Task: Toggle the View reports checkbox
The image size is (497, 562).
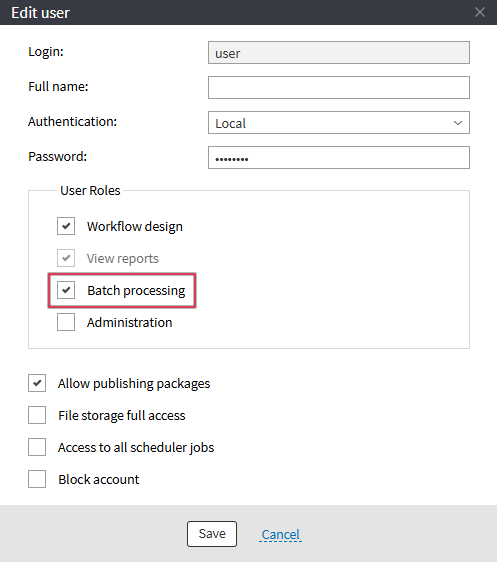Action: pyautogui.click(x=66, y=258)
